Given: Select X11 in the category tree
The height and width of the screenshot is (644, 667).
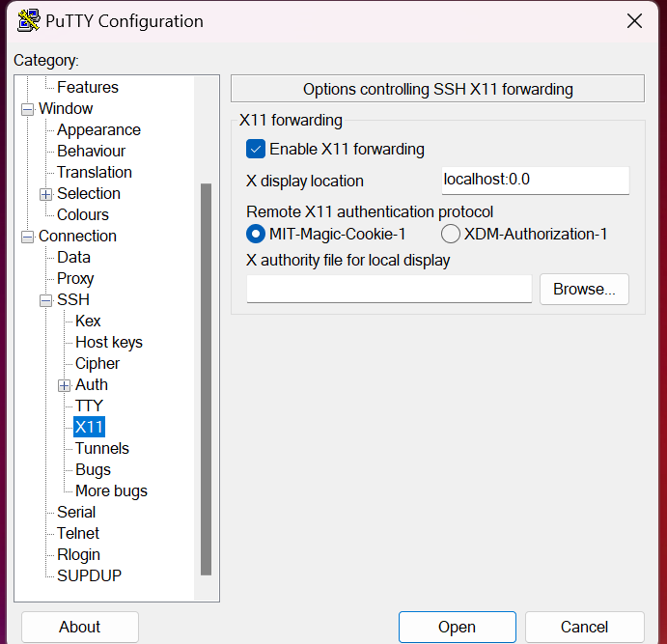Looking at the screenshot, I should [89, 427].
